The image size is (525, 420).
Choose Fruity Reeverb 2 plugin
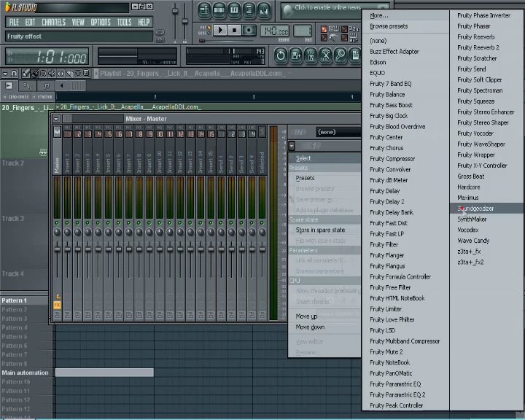[486, 47]
